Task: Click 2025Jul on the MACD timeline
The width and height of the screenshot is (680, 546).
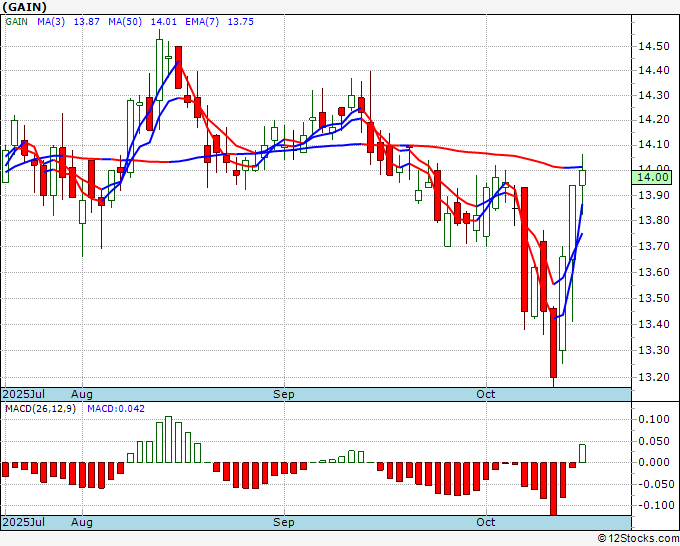Action: (x=24, y=522)
